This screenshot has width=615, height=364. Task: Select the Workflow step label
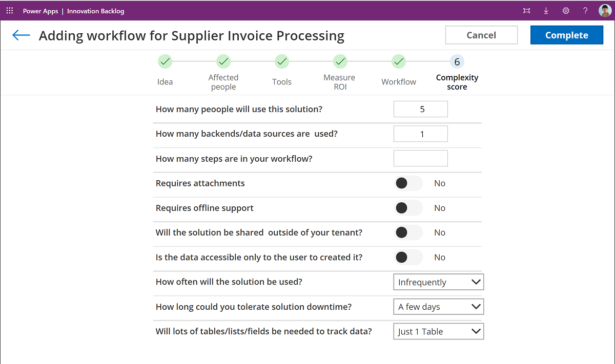(x=399, y=82)
